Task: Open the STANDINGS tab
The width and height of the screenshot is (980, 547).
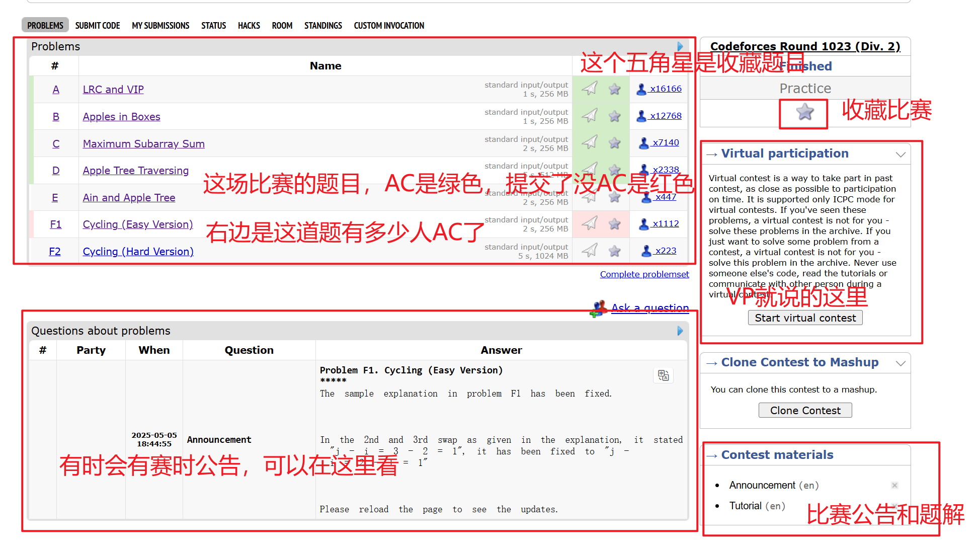Action: click(323, 26)
